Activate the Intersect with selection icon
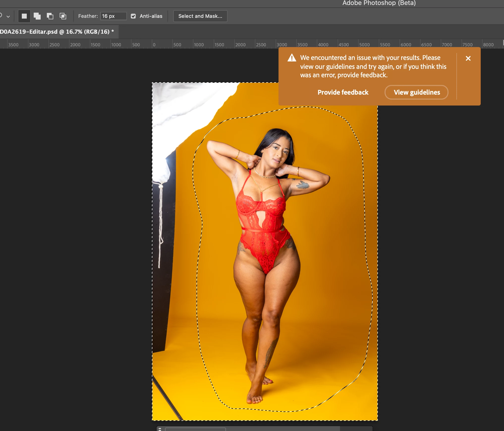The height and width of the screenshot is (431, 504). [x=63, y=16]
